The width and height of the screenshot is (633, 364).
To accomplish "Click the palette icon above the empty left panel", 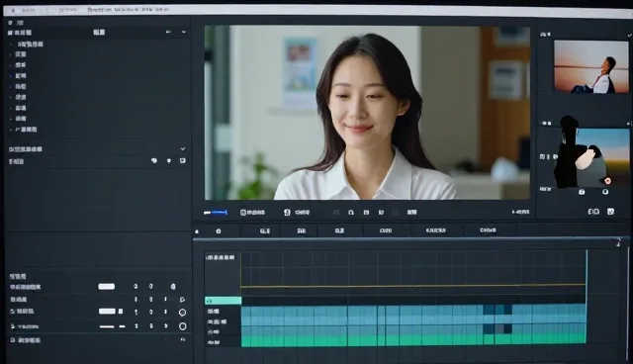I will (154, 160).
